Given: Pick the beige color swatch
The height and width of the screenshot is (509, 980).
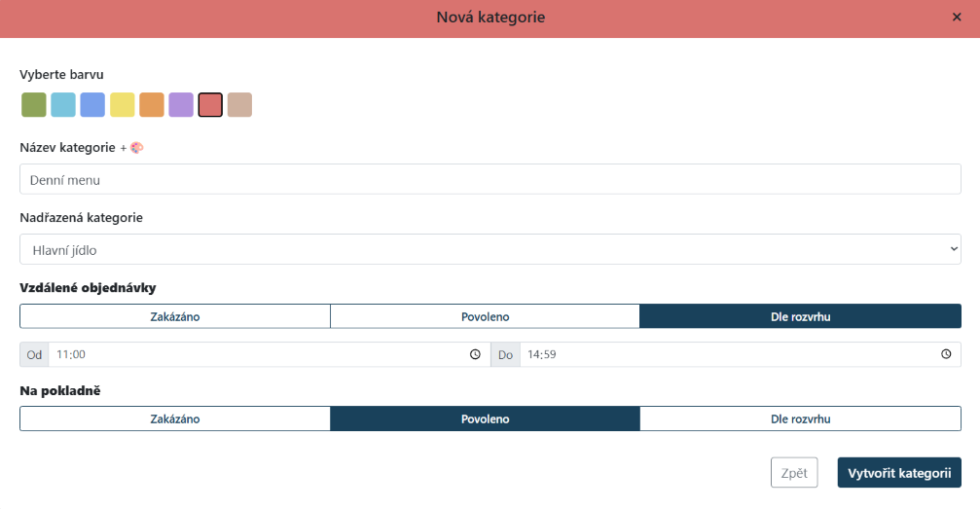Looking at the screenshot, I should [239, 105].
